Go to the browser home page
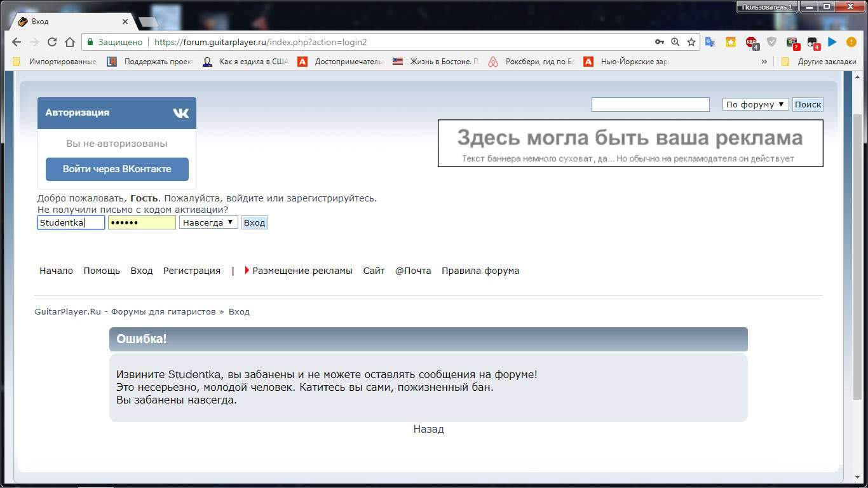 click(x=70, y=42)
